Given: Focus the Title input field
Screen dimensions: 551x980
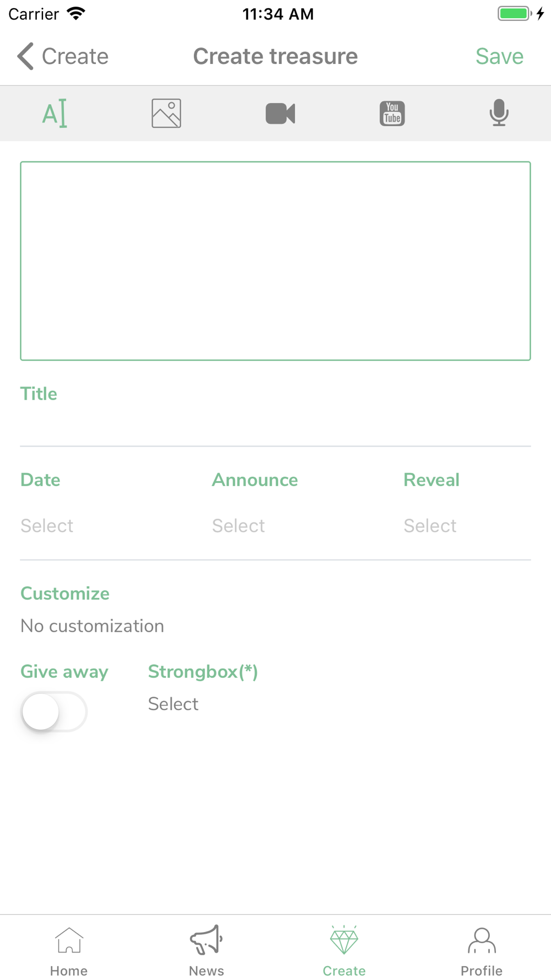Looking at the screenshot, I should pos(275,424).
